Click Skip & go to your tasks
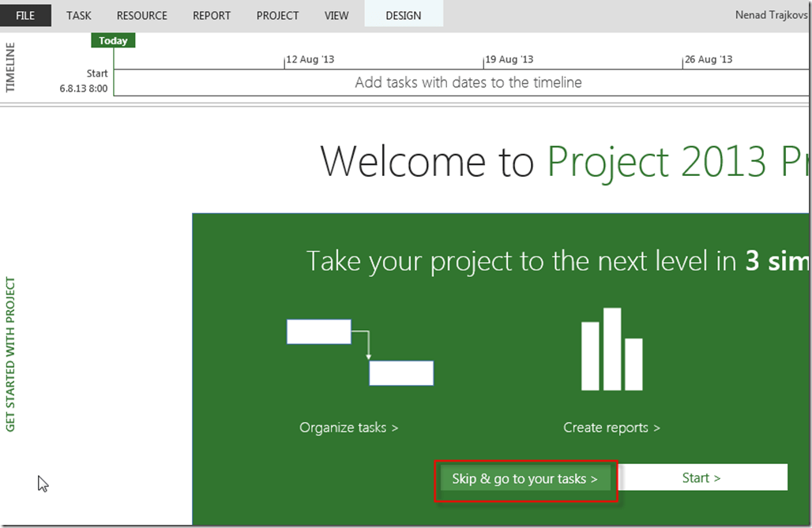This screenshot has width=812, height=528. pyautogui.click(x=524, y=479)
